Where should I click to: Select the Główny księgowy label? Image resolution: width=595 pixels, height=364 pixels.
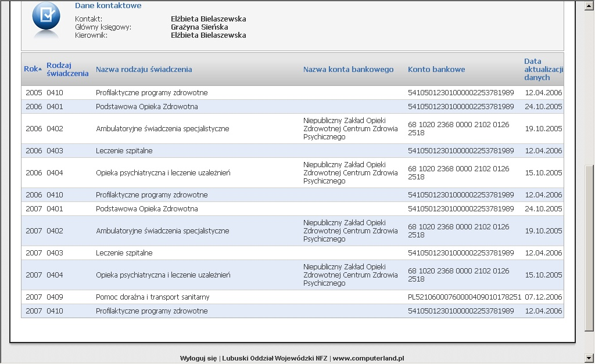coord(103,27)
